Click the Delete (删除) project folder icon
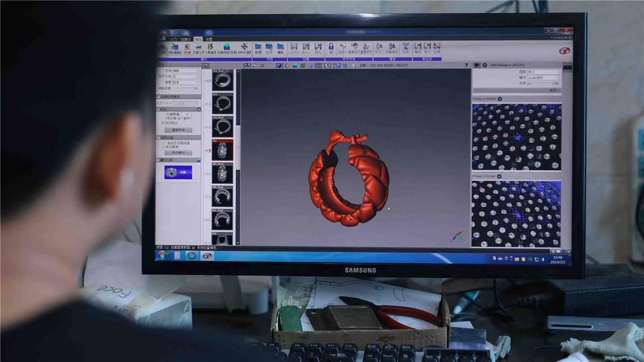The height and width of the screenshot is (362, 644). (281, 47)
